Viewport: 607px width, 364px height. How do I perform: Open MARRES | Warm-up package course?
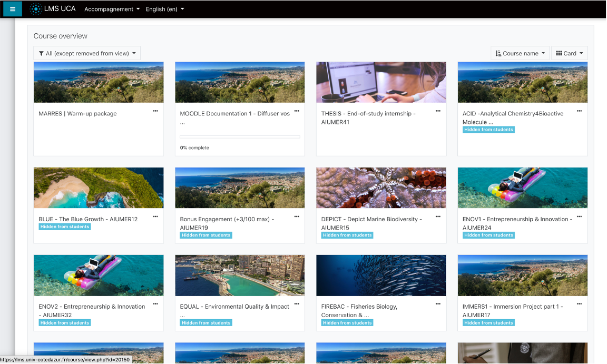pos(77,114)
